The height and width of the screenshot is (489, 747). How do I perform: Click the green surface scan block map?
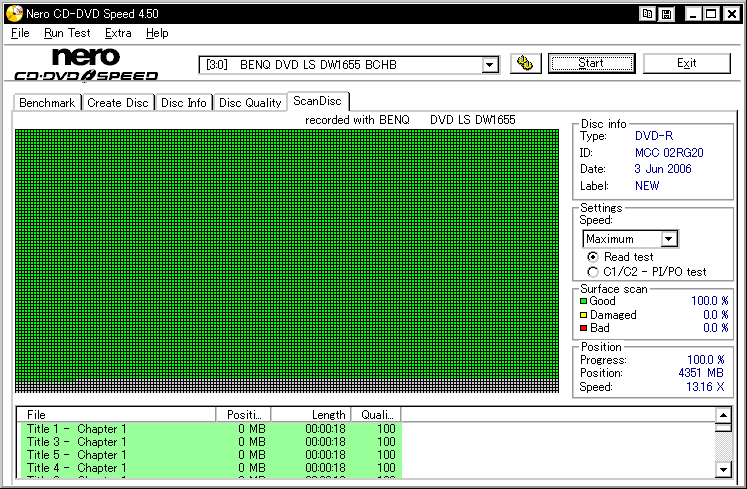pyautogui.click(x=287, y=261)
